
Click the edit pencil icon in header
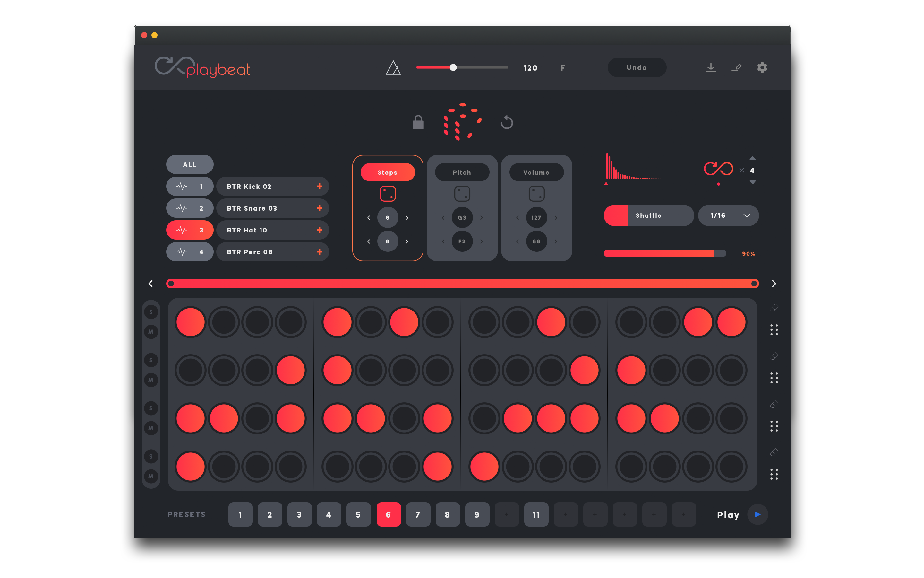[737, 68]
